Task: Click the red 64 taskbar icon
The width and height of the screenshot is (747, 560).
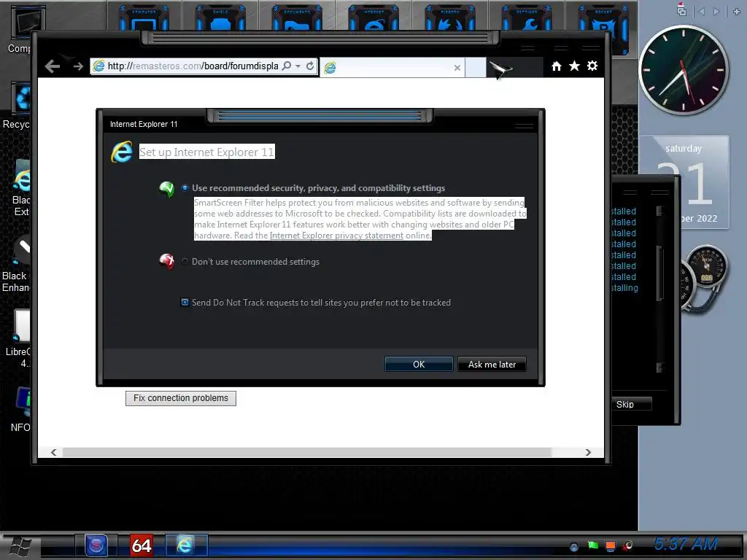Action: (142, 545)
